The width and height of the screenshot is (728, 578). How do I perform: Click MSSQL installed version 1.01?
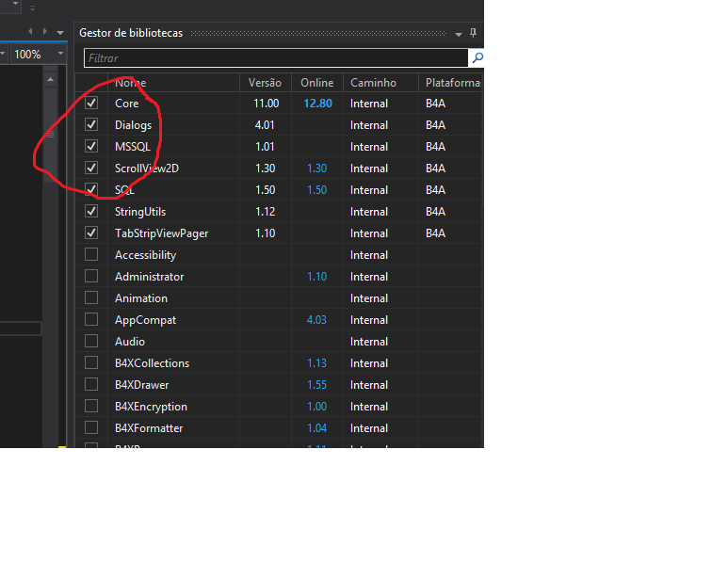265,147
